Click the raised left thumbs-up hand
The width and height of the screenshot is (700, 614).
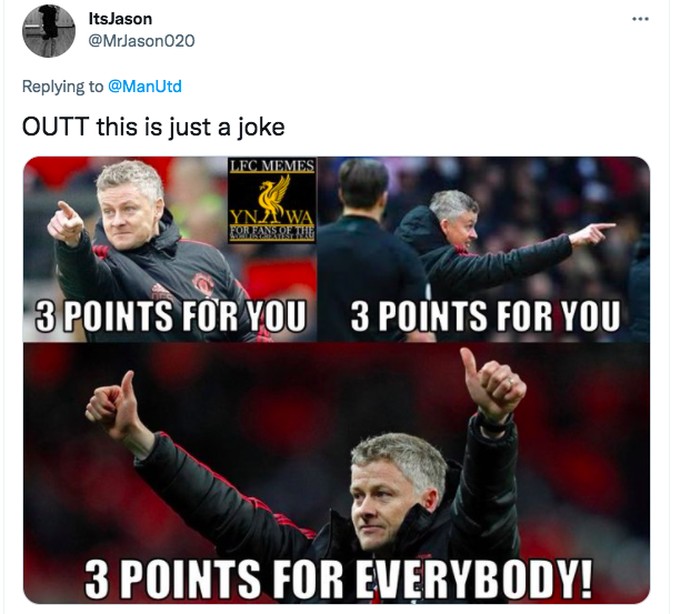(113, 405)
